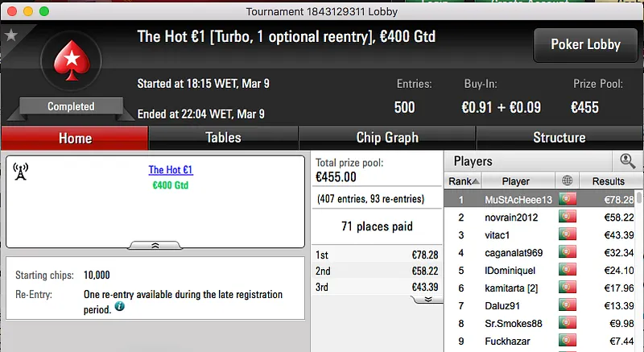This screenshot has width=644, height=352.
Task: Expand the prize payouts list
Action: coord(428,299)
